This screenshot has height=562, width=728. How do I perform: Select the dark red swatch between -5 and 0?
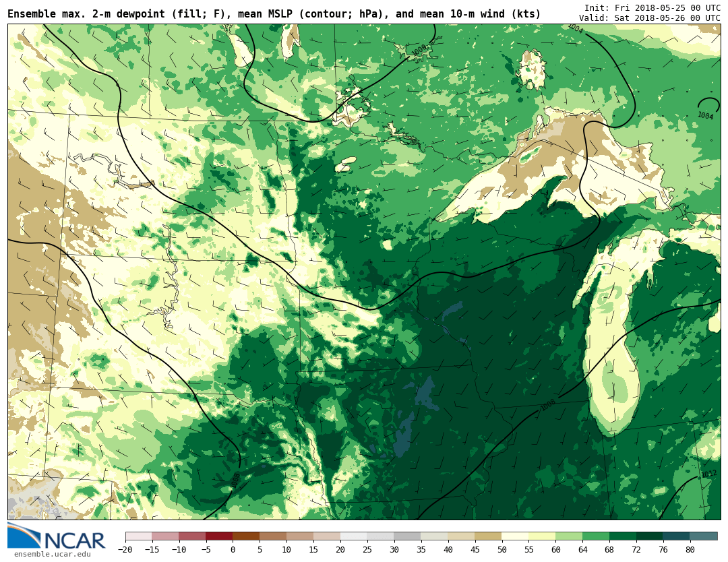click(219, 536)
